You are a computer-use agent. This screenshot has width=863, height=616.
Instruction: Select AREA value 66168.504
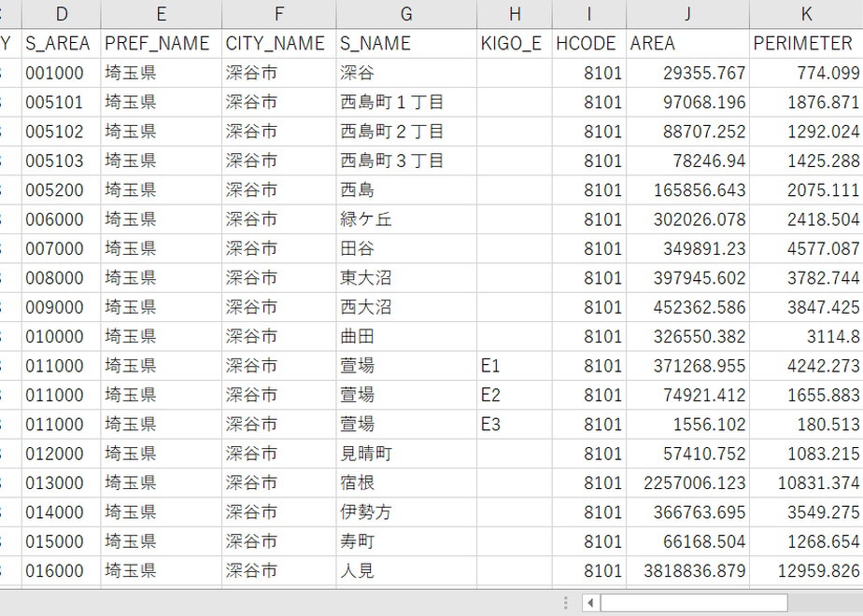[687, 541]
